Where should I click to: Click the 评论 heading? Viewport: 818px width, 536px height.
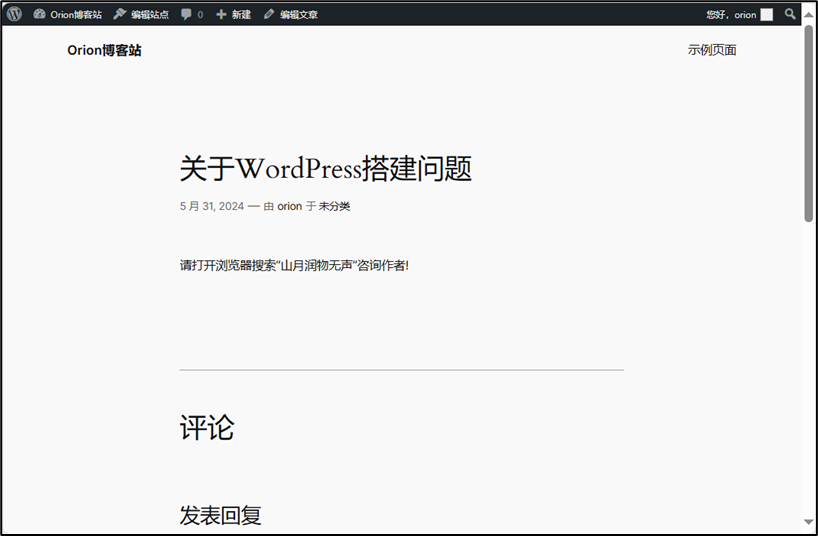(207, 427)
